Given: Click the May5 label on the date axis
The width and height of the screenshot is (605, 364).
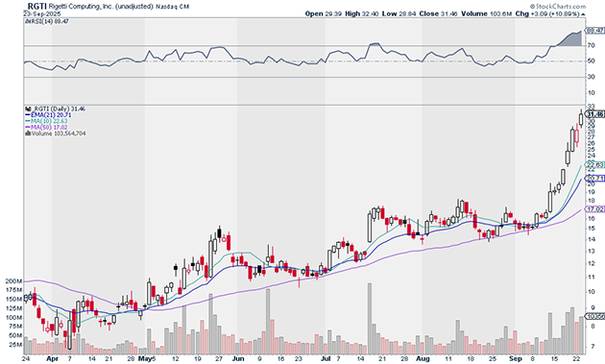Looking at the screenshot, I should coord(147,359).
